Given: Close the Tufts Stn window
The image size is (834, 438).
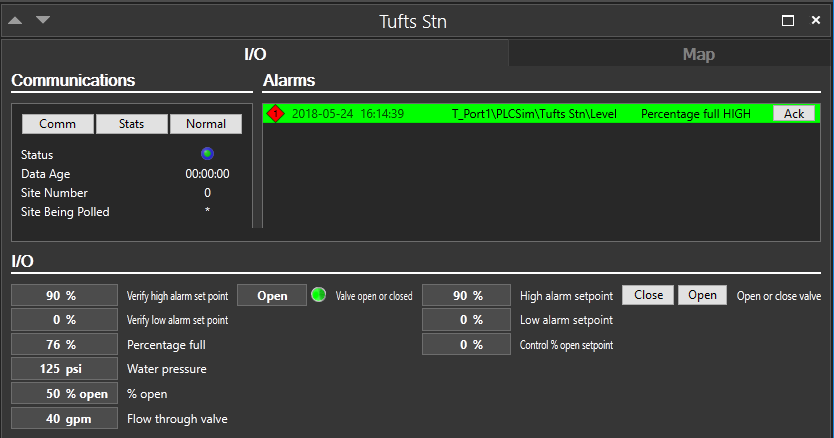Looking at the screenshot, I should coord(815,21).
